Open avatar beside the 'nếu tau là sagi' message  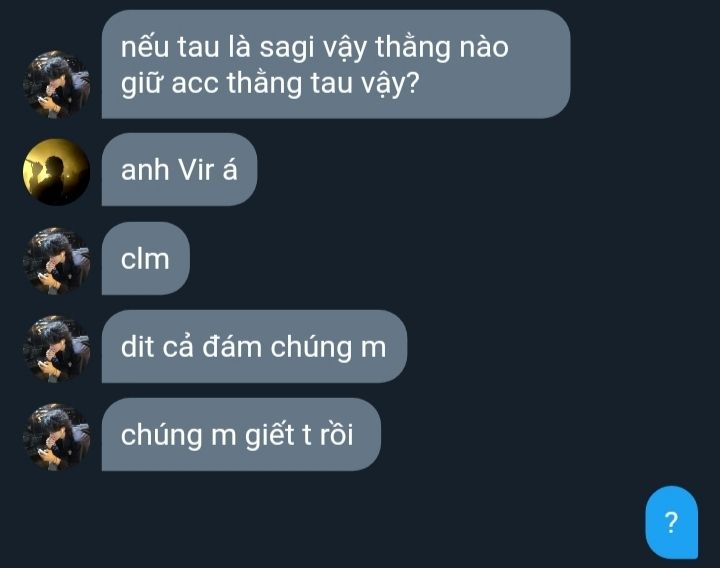click(56, 84)
